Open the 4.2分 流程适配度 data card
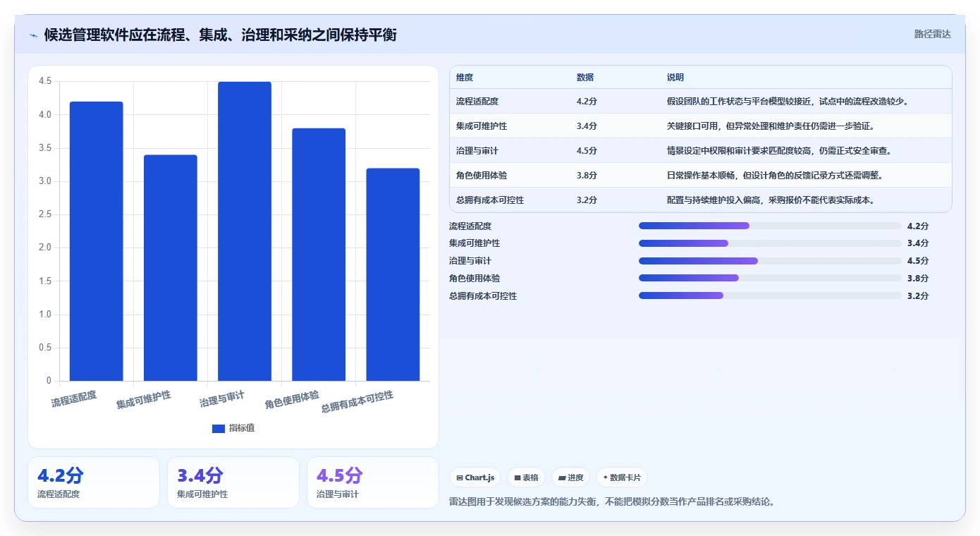Viewport: 980px width, 536px height. click(x=94, y=482)
